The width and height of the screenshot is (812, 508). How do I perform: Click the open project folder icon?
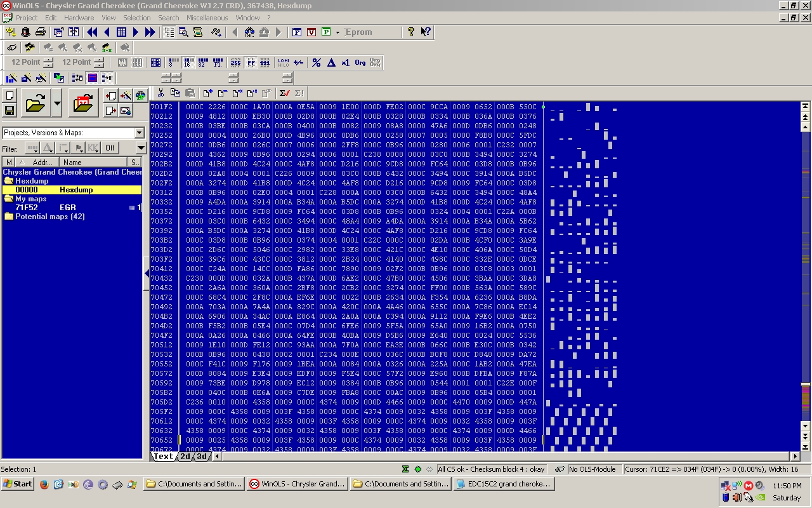(36, 103)
